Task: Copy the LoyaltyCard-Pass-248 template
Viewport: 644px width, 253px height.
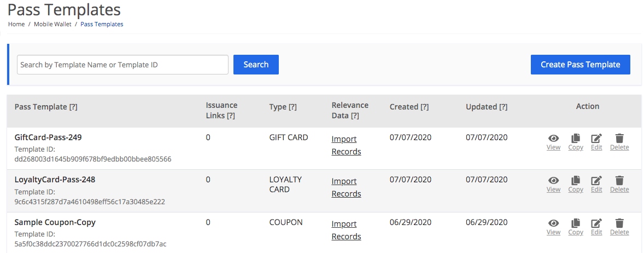Action: [x=576, y=183]
